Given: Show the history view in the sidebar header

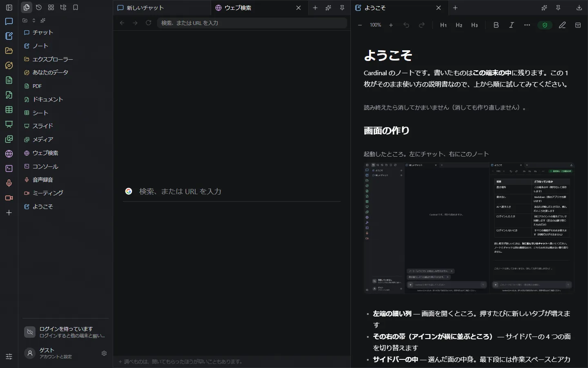Looking at the screenshot, I should pyautogui.click(x=39, y=7).
